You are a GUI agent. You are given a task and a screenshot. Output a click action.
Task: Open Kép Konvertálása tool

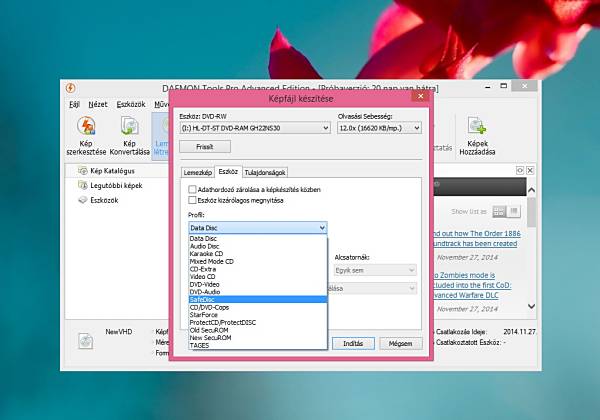point(129,136)
